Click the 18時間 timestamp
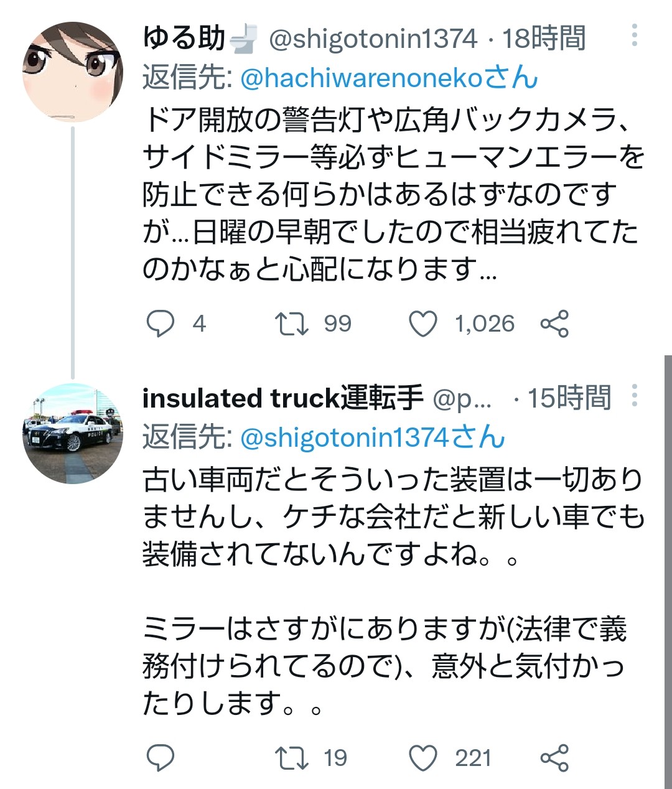672x789 pixels. coord(544,39)
